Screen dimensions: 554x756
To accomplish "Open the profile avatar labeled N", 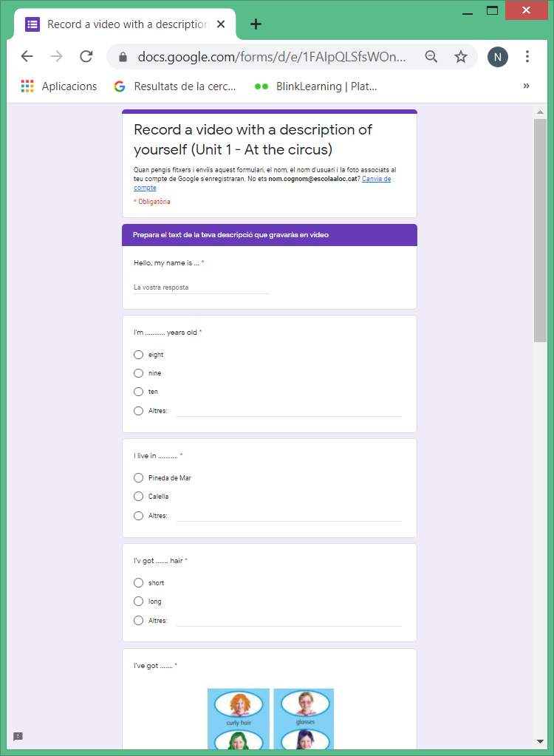I will (498, 57).
